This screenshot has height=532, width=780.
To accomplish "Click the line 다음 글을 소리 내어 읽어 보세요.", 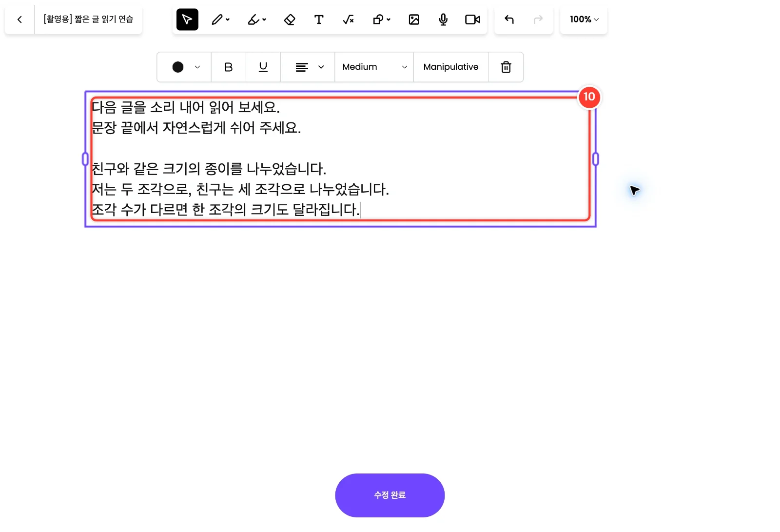I will (x=186, y=107).
